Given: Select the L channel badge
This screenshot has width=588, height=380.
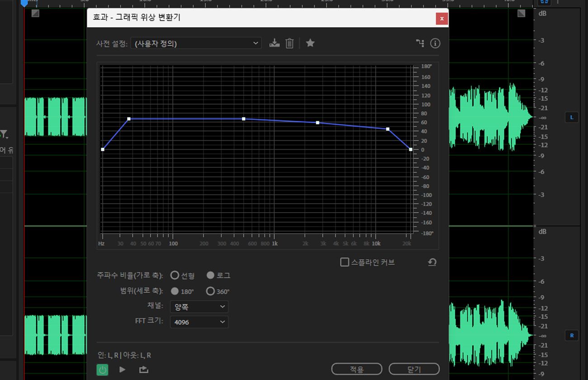Looking at the screenshot, I should pos(572,117).
